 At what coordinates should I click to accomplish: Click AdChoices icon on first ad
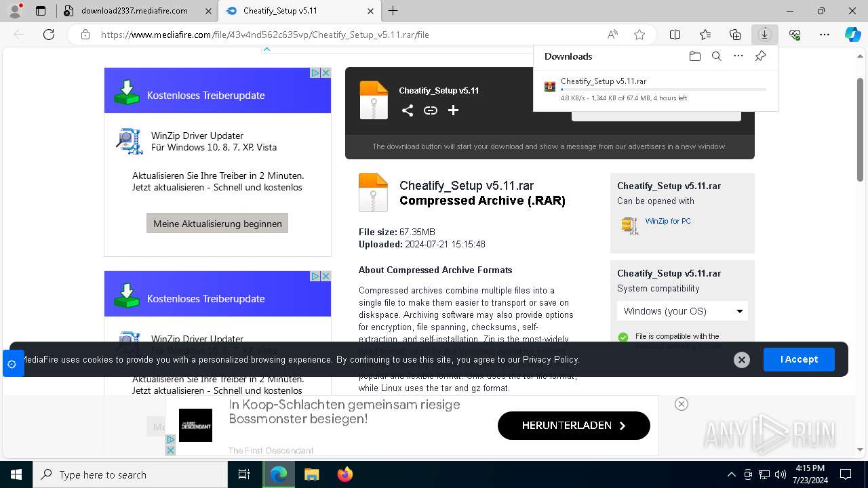pos(315,73)
